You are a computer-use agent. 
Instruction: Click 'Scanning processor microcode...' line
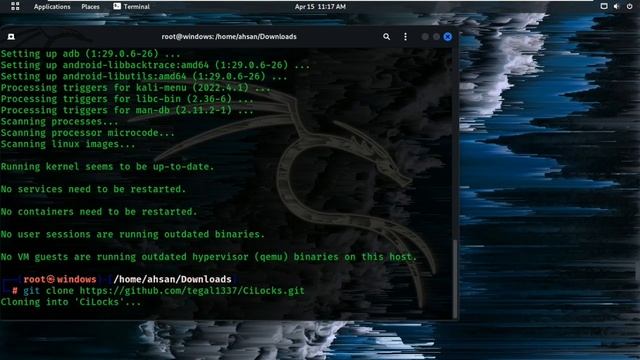click(x=88, y=133)
